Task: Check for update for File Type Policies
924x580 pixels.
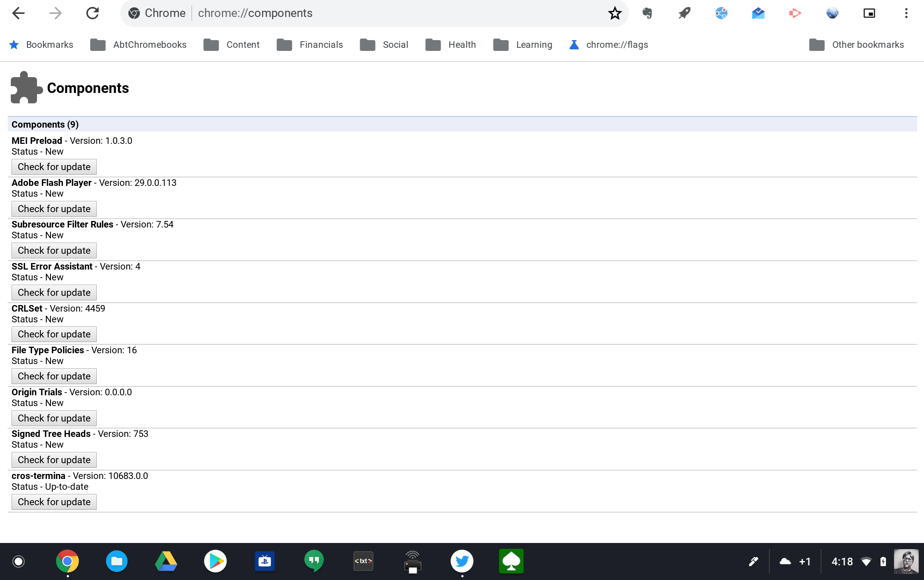Action: pyautogui.click(x=54, y=376)
